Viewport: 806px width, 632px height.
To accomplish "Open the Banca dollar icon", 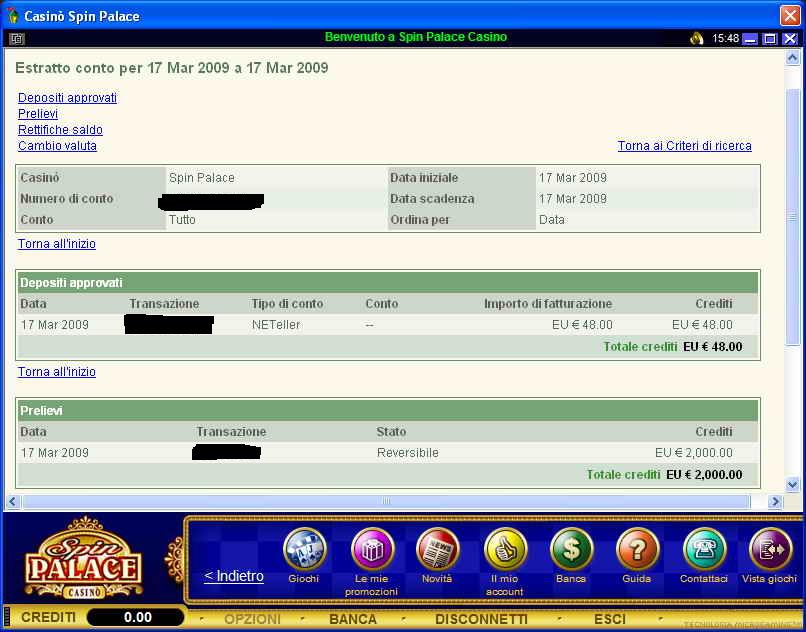I will click(571, 550).
